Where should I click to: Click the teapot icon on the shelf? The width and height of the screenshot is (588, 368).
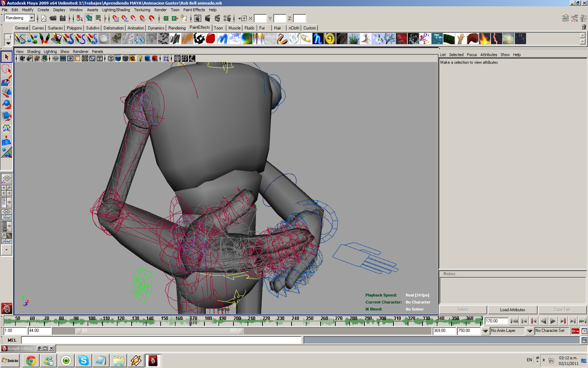pyautogui.click(x=104, y=39)
